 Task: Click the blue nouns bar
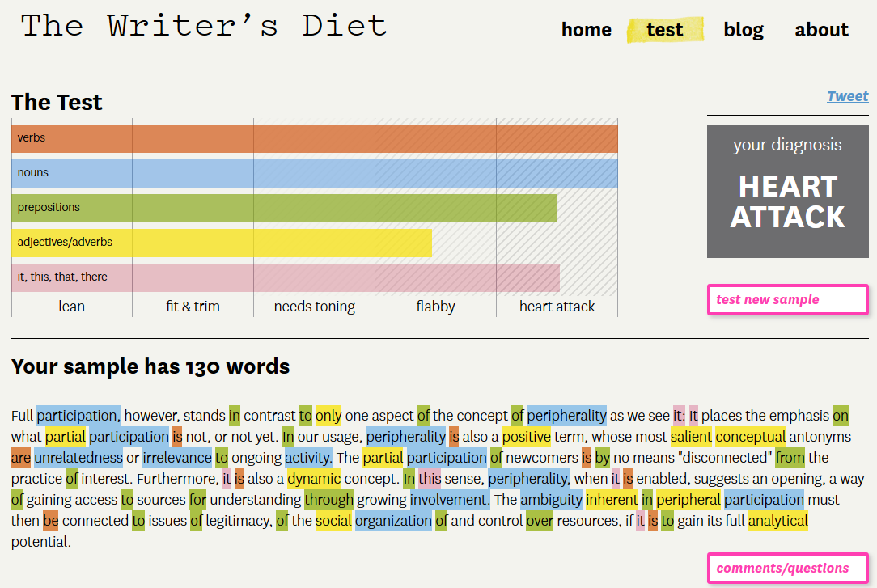[x=314, y=172]
